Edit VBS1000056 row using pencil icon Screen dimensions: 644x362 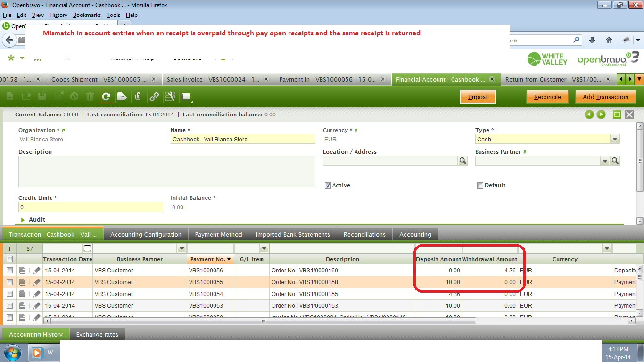click(37, 271)
